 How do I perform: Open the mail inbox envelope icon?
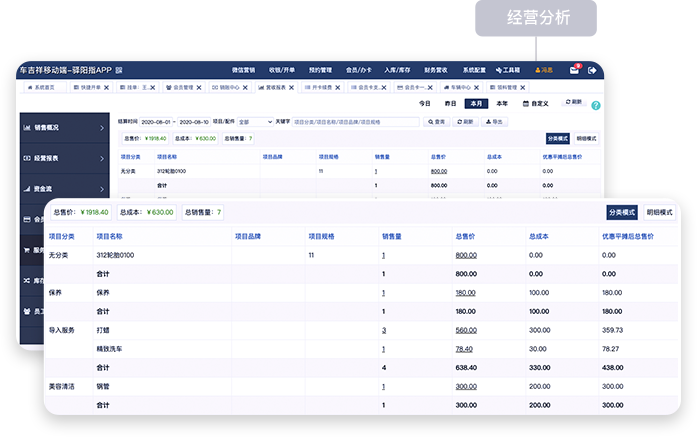pyautogui.click(x=574, y=70)
